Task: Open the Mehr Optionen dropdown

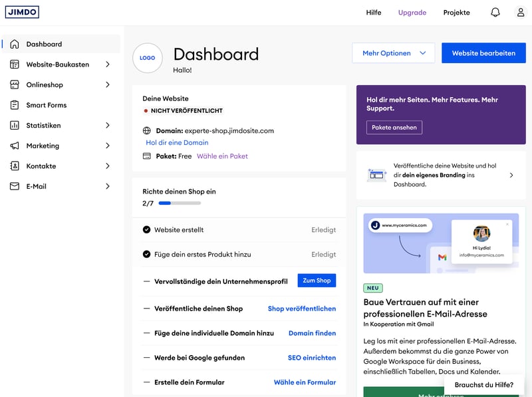Action: 393,53
